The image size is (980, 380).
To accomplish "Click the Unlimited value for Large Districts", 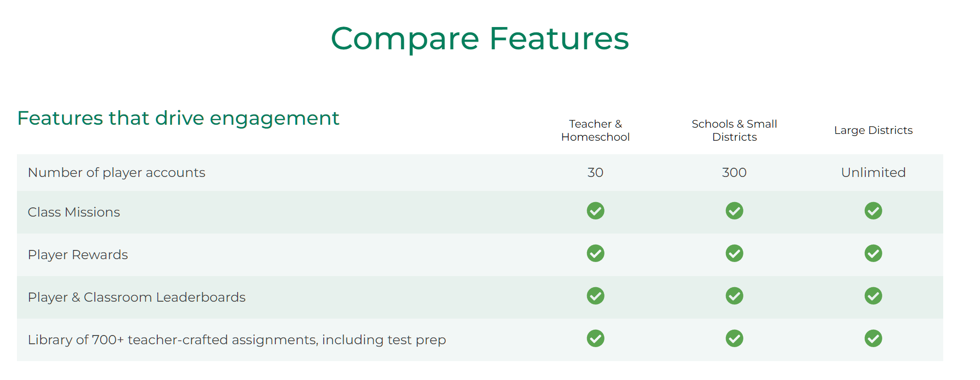I will [x=873, y=173].
